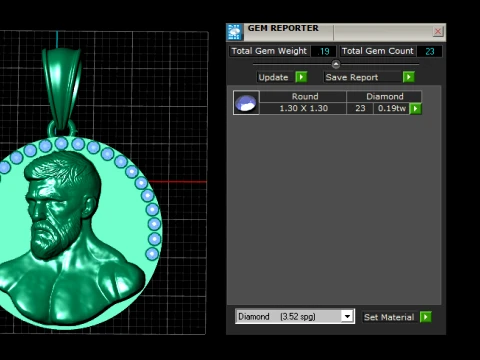This screenshot has height=360, width=480.
Task: Click the 0.19tw weight cell
Action: pyautogui.click(x=392, y=108)
